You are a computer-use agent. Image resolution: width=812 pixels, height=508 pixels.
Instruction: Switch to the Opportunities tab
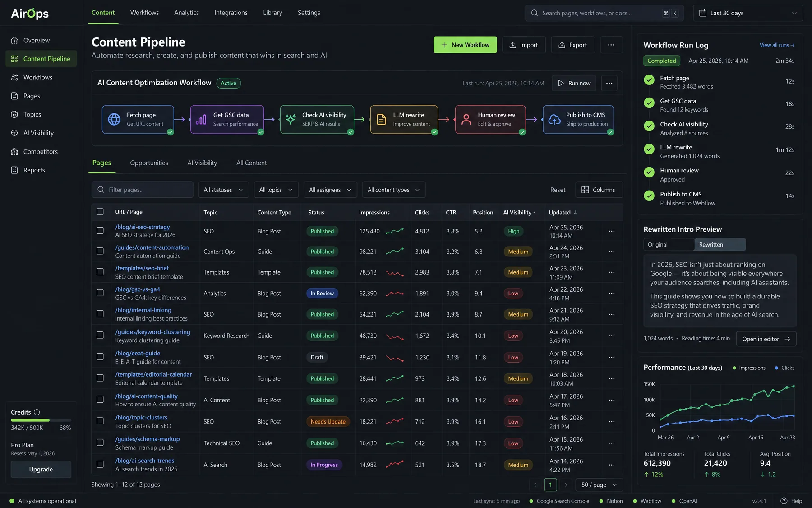149,163
